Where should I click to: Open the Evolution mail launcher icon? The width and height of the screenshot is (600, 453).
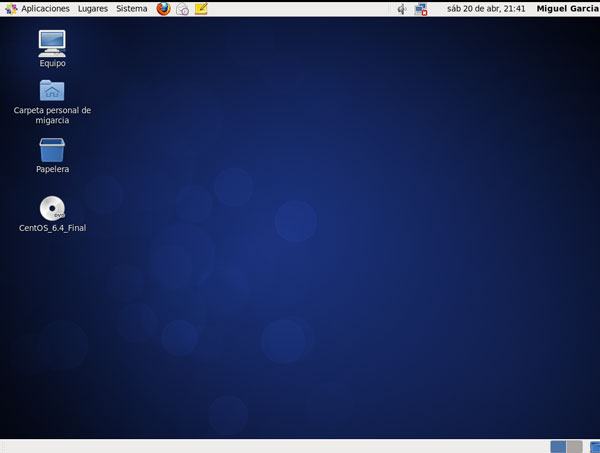tap(183, 9)
